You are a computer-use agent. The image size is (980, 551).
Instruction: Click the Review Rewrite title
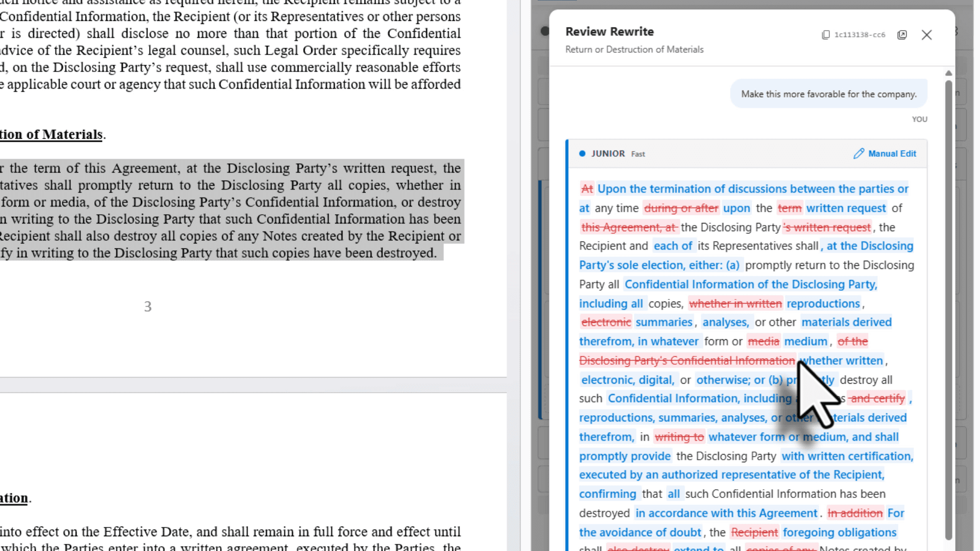tap(609, 32)
